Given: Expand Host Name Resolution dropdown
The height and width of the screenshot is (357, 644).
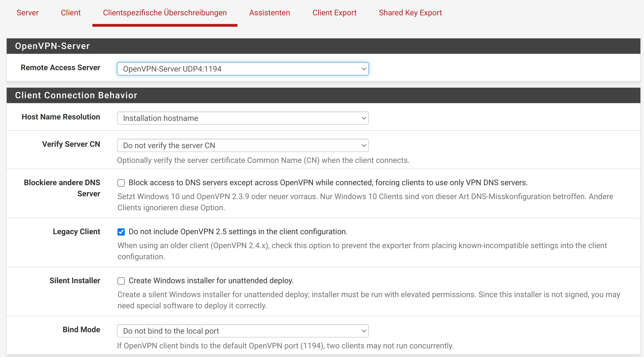Looking at the screenshot, I should coord(242,118).
